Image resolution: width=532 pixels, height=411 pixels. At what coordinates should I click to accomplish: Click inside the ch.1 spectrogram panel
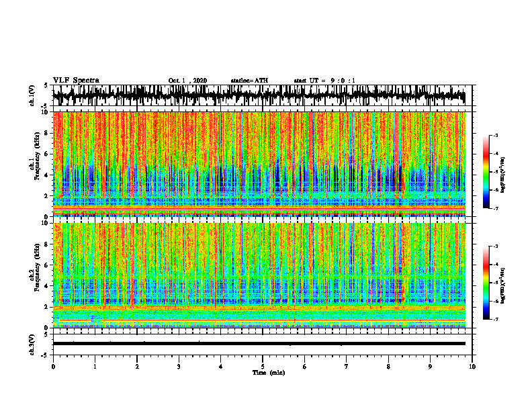pos(259,164)
